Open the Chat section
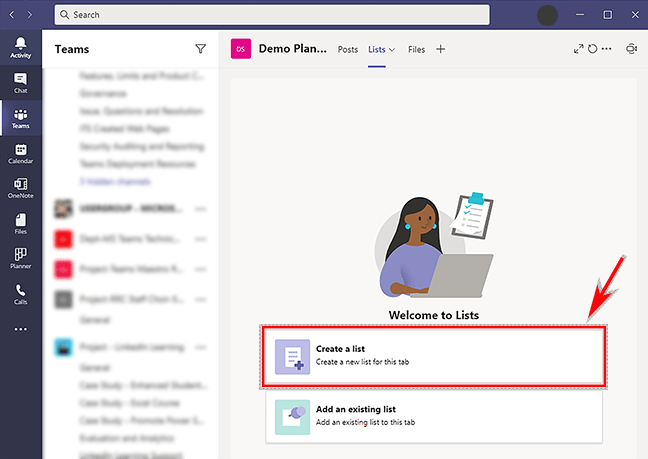This screenshot has width=648, height=459. coord(20,82)
